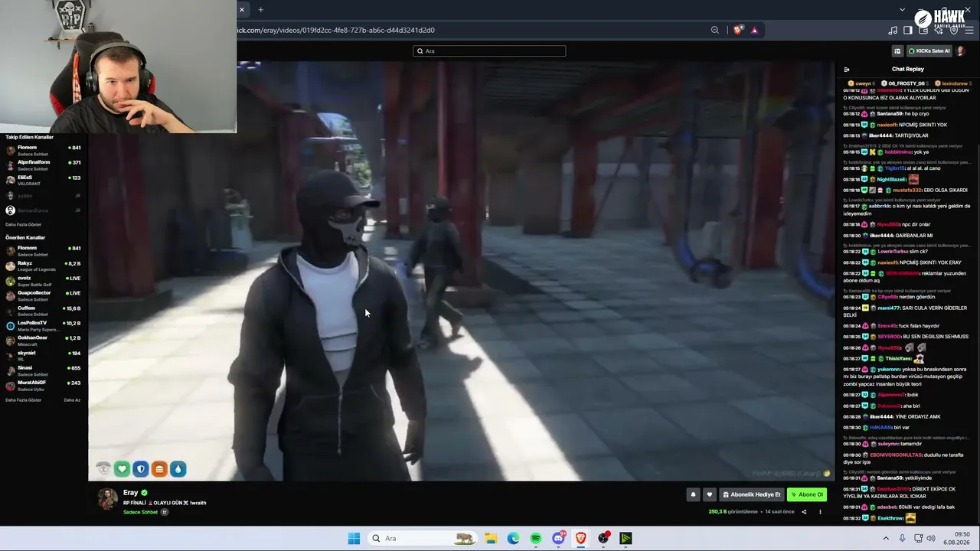Open Sinasi channel in sidebar

[44, 370]
